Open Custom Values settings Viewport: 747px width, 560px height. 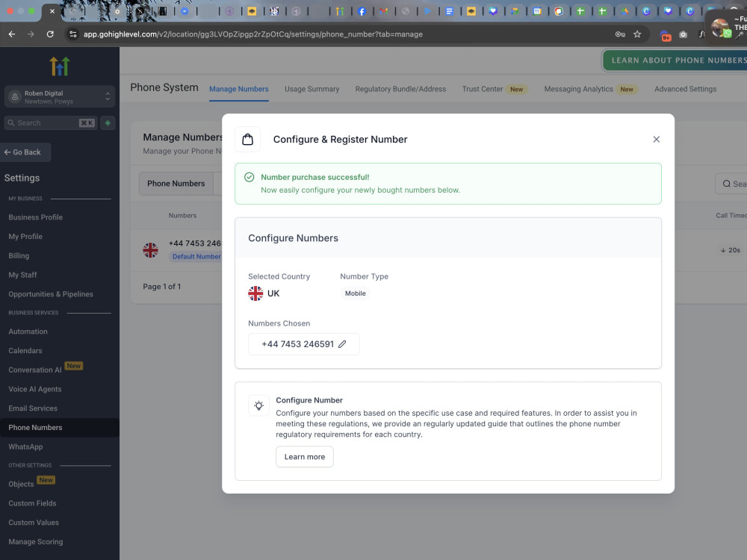click(34, 523)
